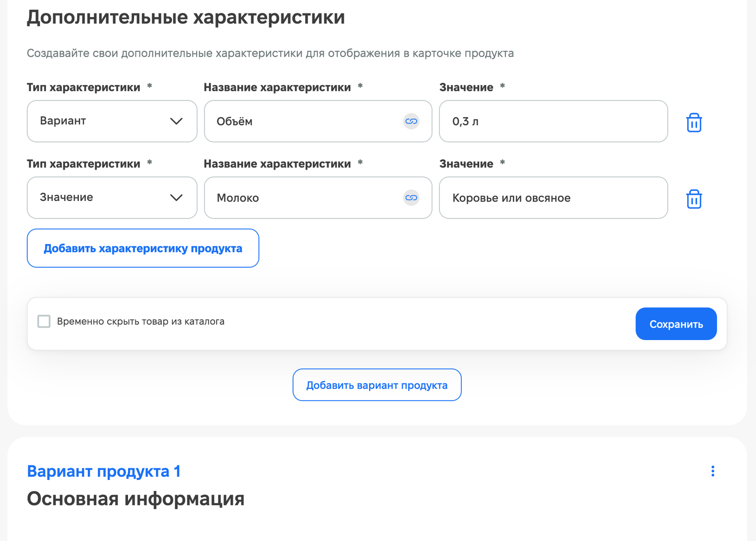Screen dimensions: 756x541
Task: Click the Дополнительные характеристики heading text
Action: coord(186,17)
